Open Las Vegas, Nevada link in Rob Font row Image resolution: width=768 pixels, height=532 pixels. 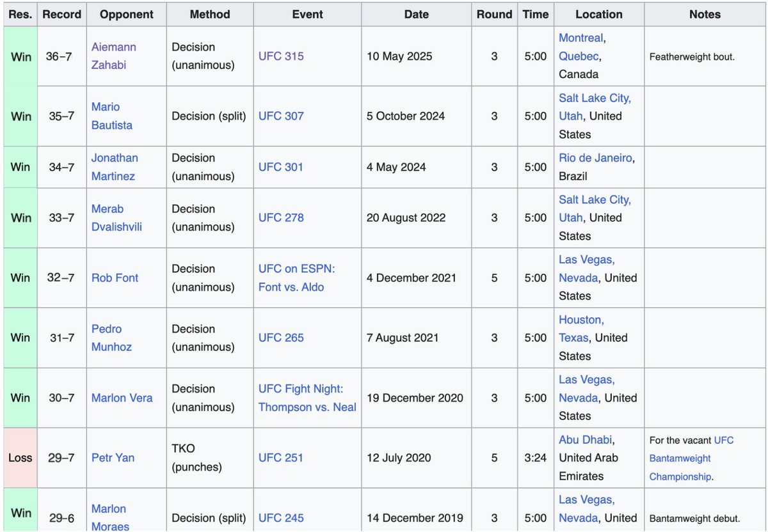587,269
